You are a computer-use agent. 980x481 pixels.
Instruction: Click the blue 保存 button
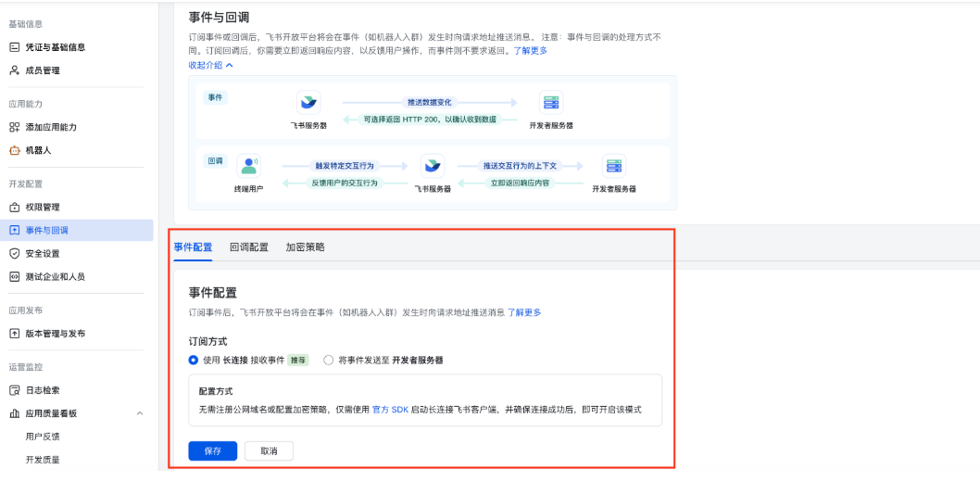(212, 450)
